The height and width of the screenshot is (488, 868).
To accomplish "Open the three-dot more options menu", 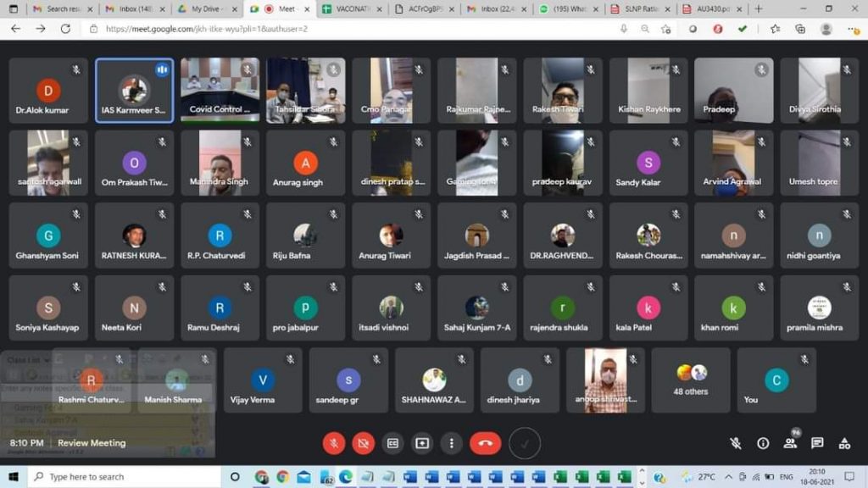I will tap(452, 443).
